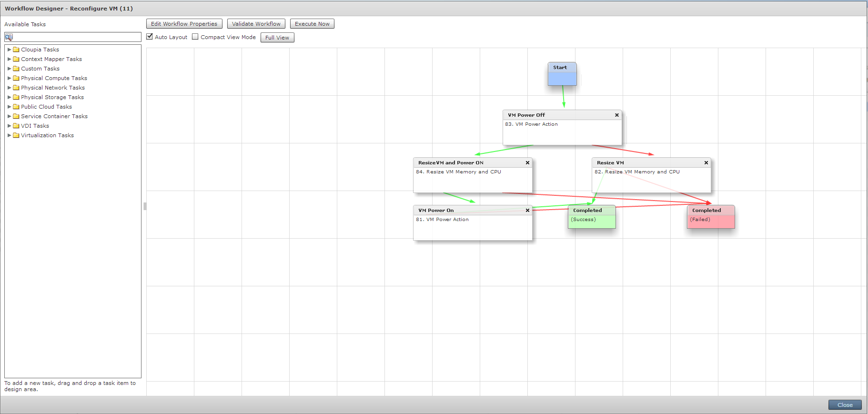The width and height of the screenshot is (868, 414).
Task: Select the Public Cloud Tasks label
Action: click(46, 107)
